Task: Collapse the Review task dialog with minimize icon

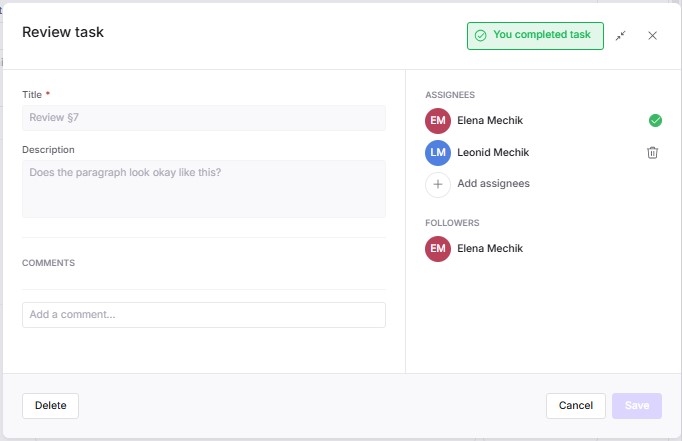Action: click(x=621, y=35)
